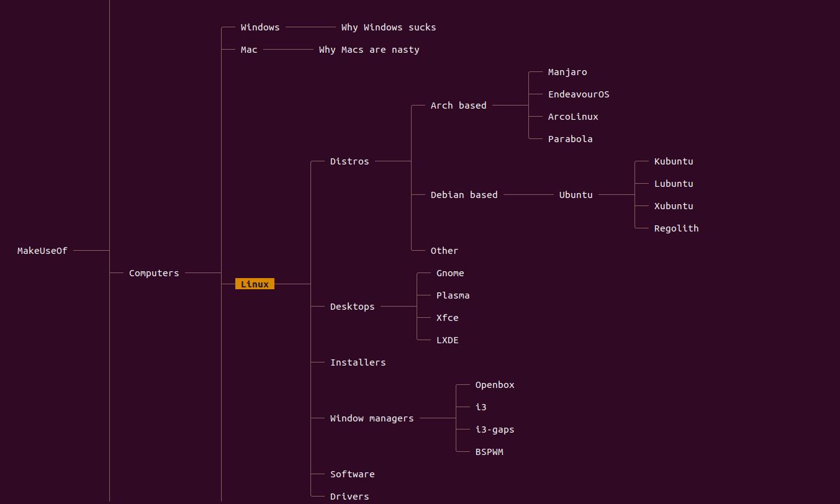Select the EndeavourOS node
The width and height of the screenshot is (840, 504).
click(x=579, y=94)
